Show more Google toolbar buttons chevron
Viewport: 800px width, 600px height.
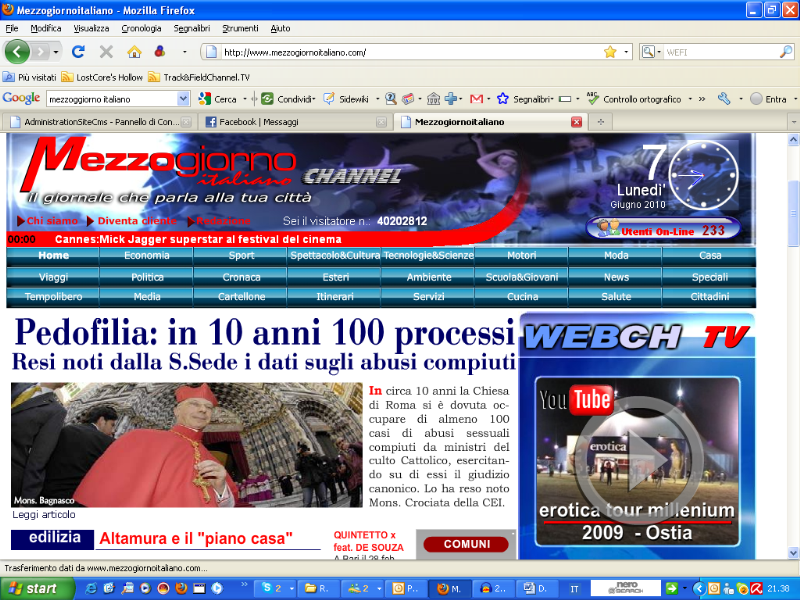[x=702, y=99]
